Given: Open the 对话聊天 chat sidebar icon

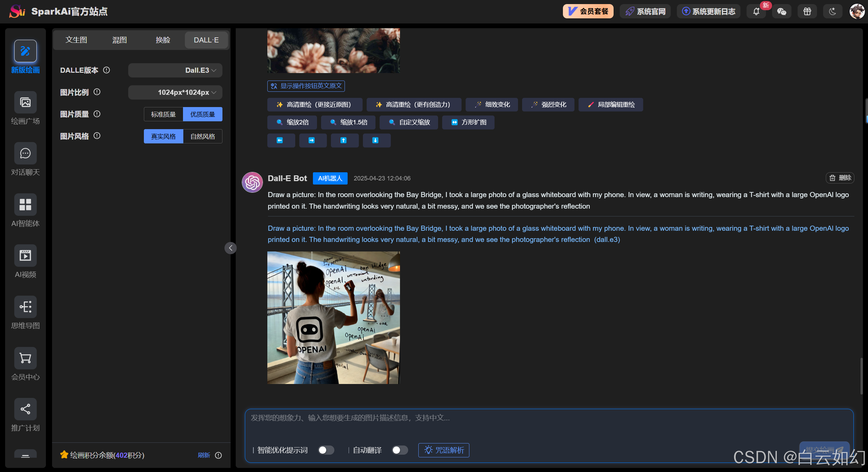Looking at the screenshot, I should click(x=25, y=154).
